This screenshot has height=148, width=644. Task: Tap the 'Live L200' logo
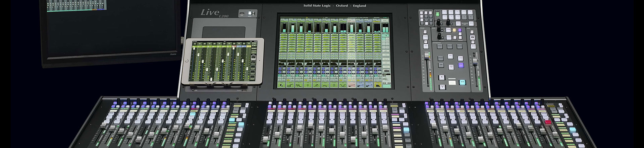[x=214, y=13]
